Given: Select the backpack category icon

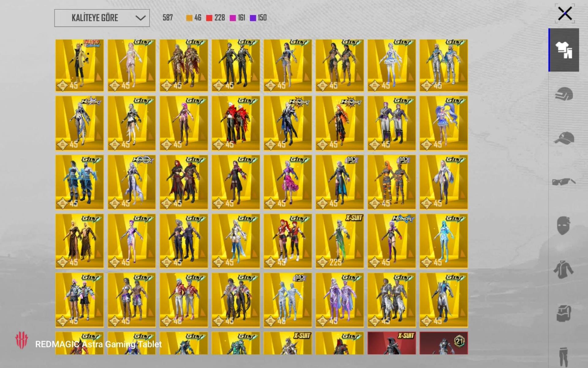Looking at the screenshot, I should (x=564, y=313).
